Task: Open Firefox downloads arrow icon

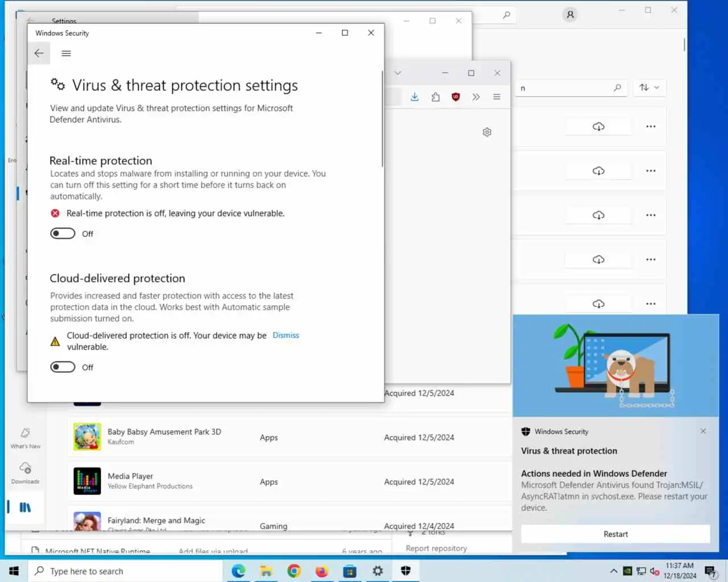Action: pos(415,97)
